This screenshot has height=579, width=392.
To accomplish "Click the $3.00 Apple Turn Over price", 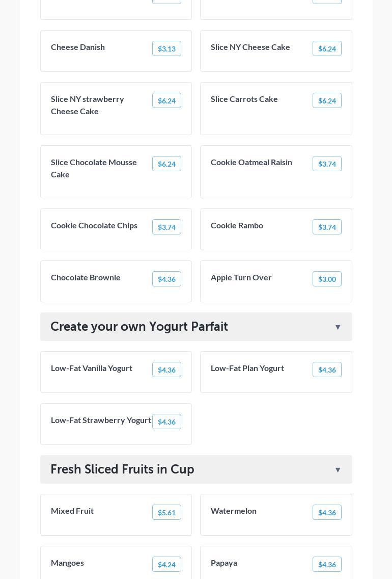I will click(x=327, y=279).
